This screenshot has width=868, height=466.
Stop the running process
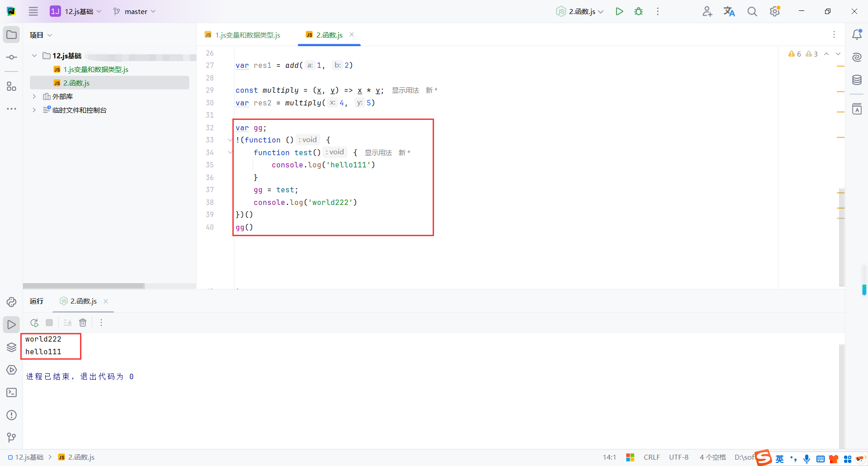click(49, 323)
